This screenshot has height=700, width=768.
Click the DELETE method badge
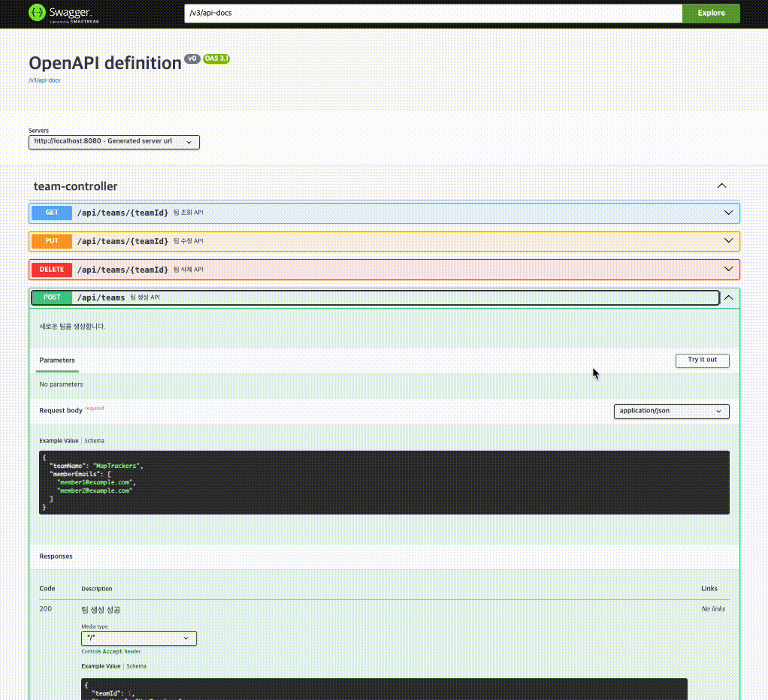(x=52, y=270)
